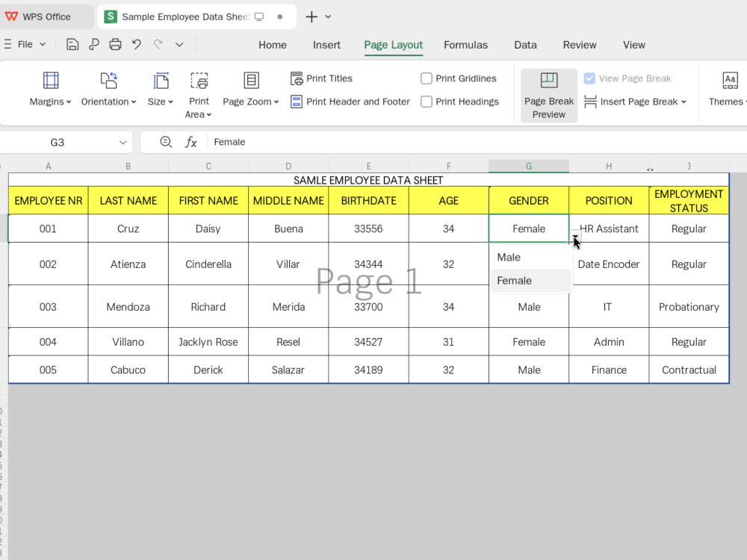Switch to the Data tab

click(x=525, y=45)
